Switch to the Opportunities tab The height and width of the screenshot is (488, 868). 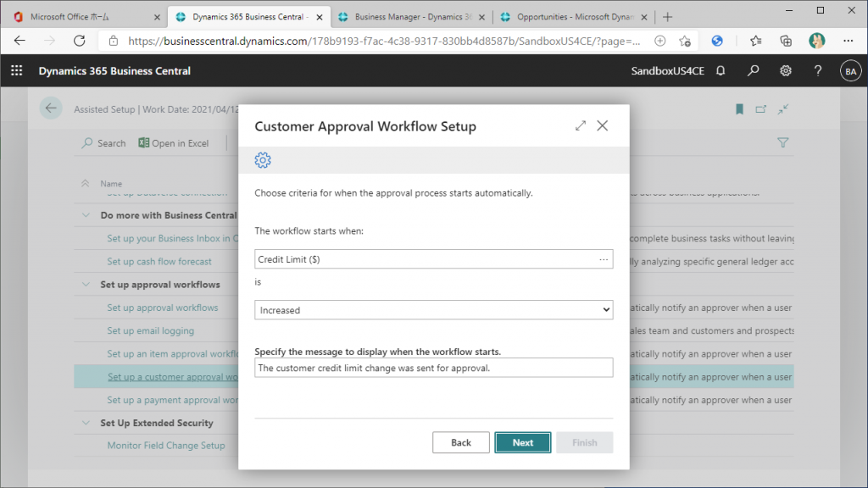click(x=574, y=17)
